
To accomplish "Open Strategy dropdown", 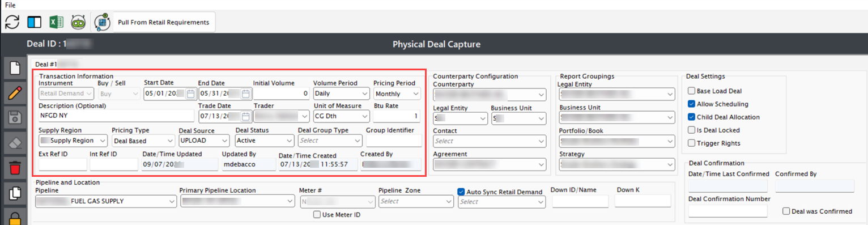I will 616,164.
